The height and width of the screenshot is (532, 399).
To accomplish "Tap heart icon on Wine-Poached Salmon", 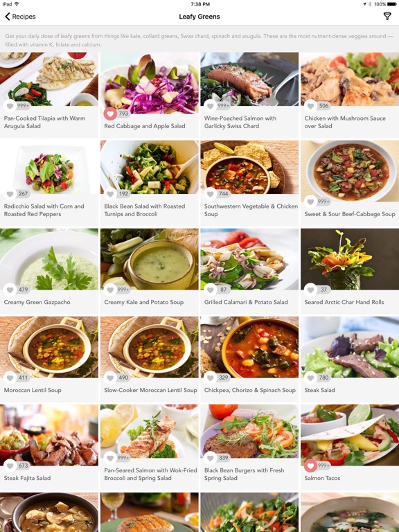I will click(211, 106).
